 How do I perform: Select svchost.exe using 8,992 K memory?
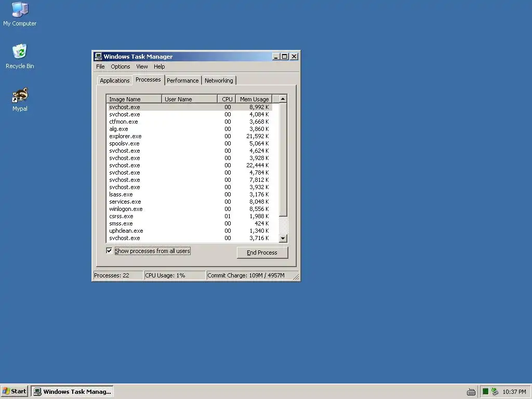pyautogui.click(x=189, y=107)
